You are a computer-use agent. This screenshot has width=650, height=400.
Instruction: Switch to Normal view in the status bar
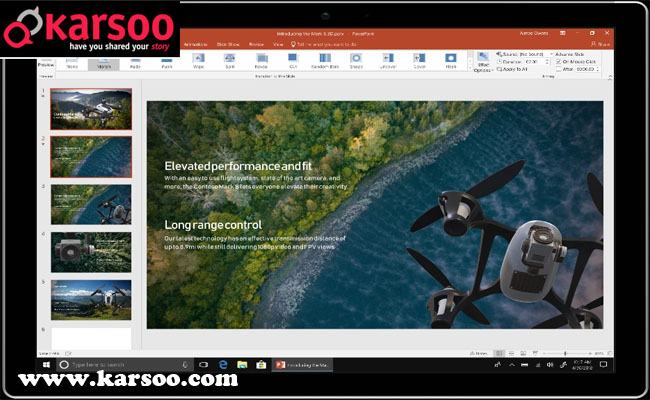pos(499,353)
